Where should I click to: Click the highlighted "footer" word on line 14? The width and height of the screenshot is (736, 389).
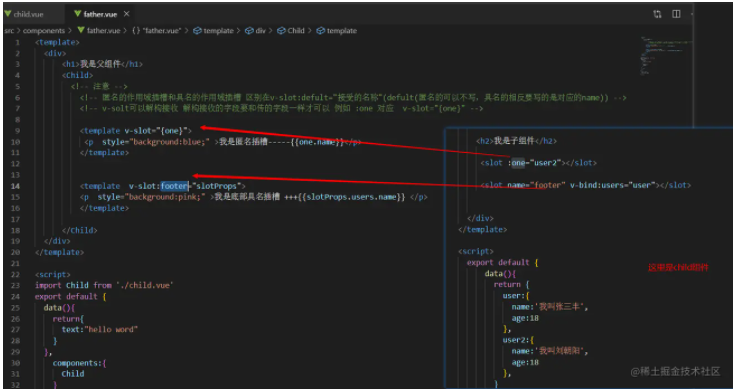[x=174, y=186]
